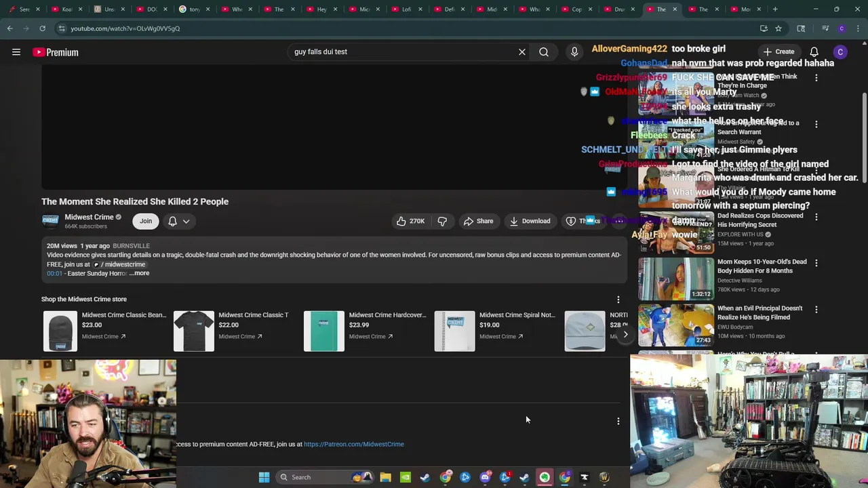Viewport: 868px width, 488px height.
Task: Switch to the 'Hey' YouTube tab
Action: [321, 9]
